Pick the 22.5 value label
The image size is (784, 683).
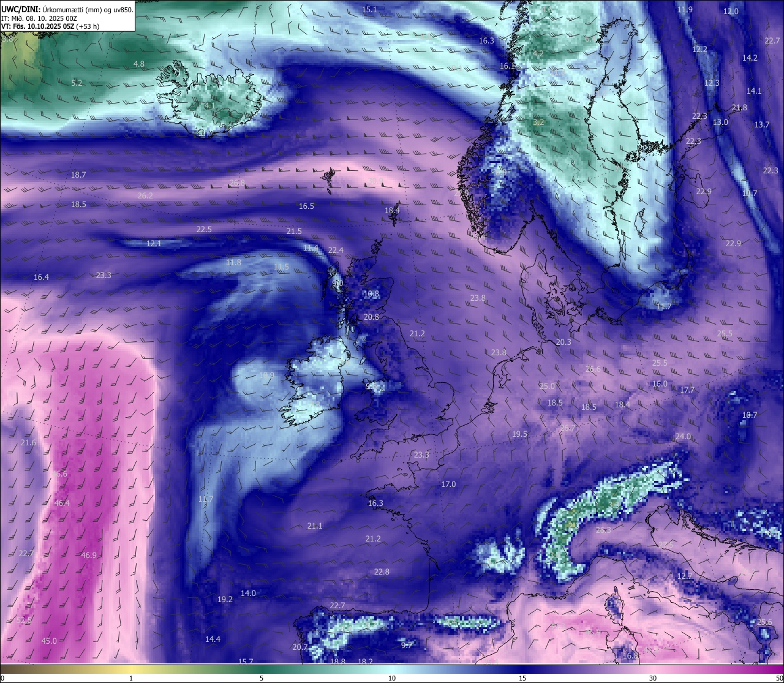204,229
